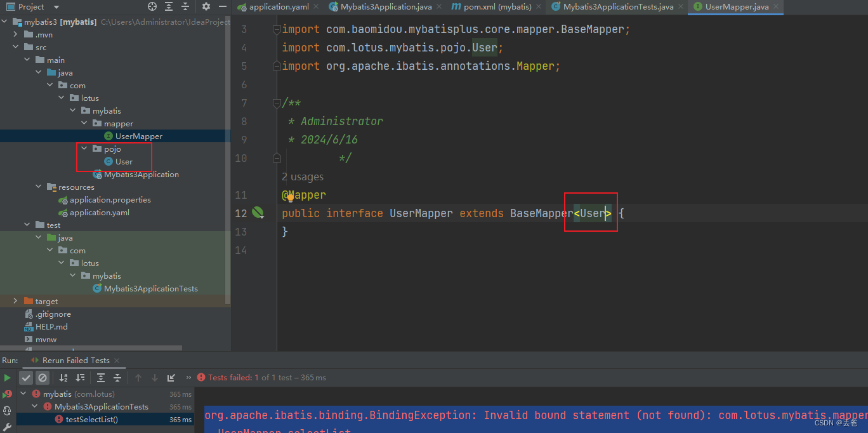The height and width of the screenshot is (433, 868).
Task: Toggle the fold marker at line 10 comment end
Action: (276, 157)
